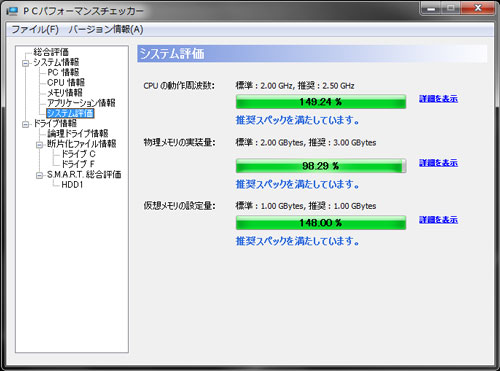500x371 pixels.
Task: Click the app icon in the title bar
Action: pos(13,11)
